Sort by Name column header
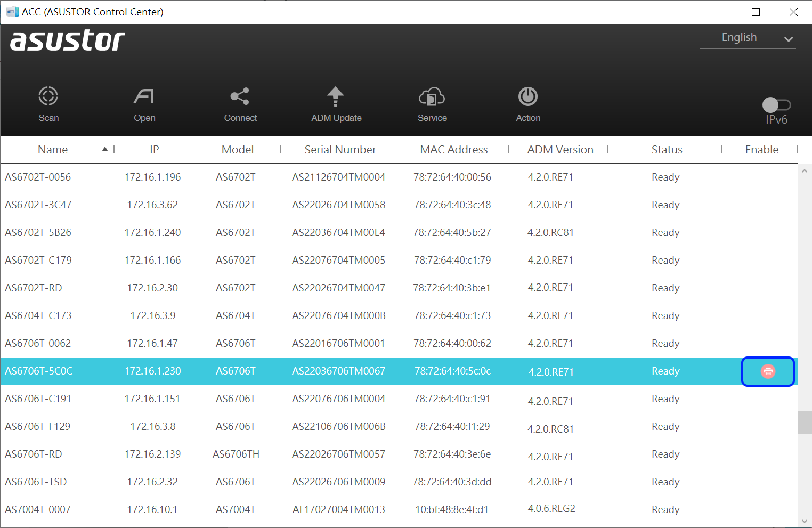812x528 pixels. 53,150
